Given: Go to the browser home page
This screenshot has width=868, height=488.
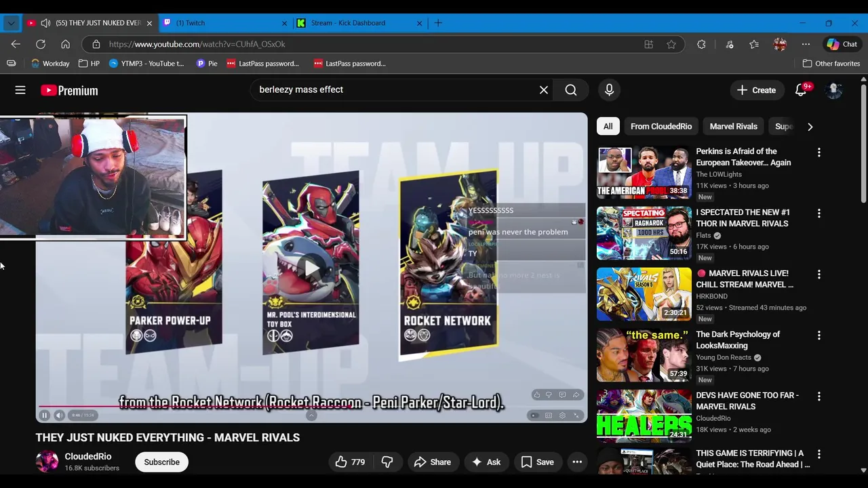Looking at the screenshot, I should (x=66, y=44).
